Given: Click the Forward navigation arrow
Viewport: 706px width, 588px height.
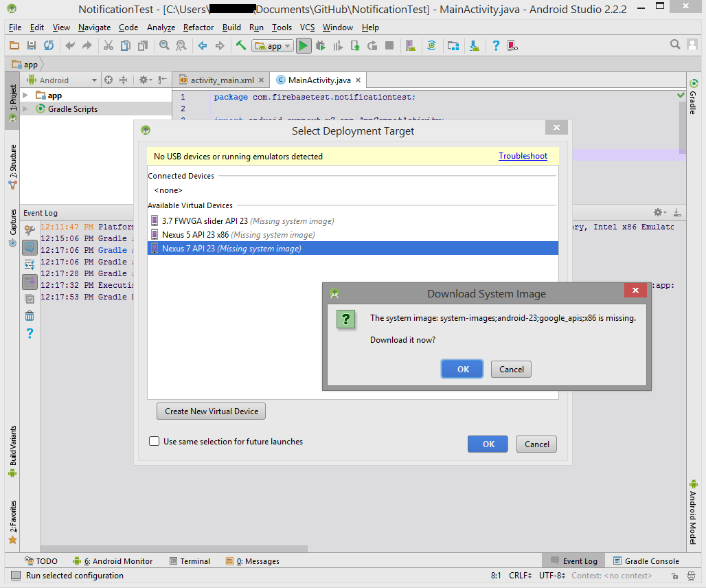Looking at the screenshot, I should tap(220, 45).
